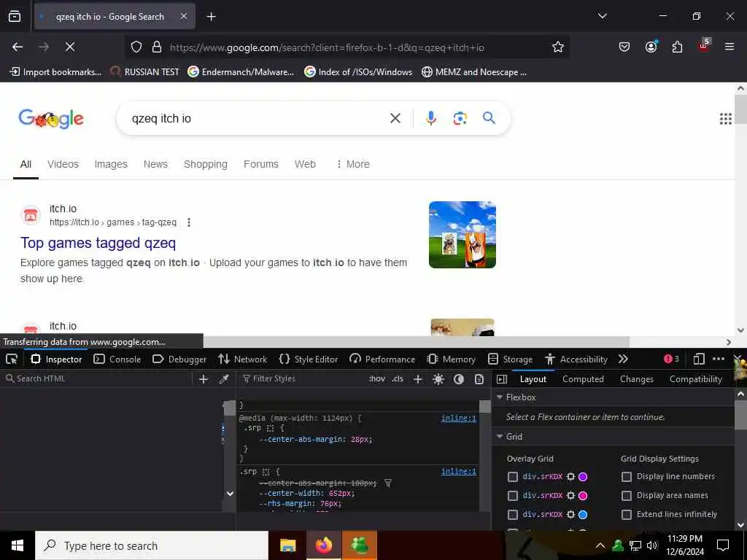Filter rules containing overridden center-abs-margin property
This screenshot has width=747, height=560.
tap(388, 483)
